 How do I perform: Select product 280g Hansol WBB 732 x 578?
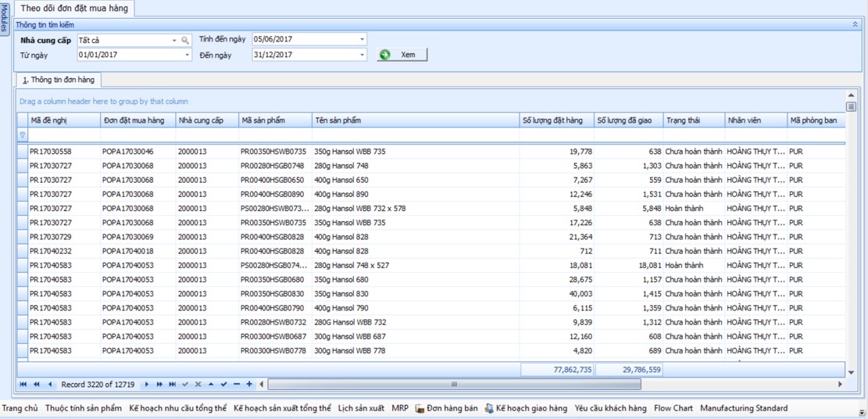click(x=415, y=209)
